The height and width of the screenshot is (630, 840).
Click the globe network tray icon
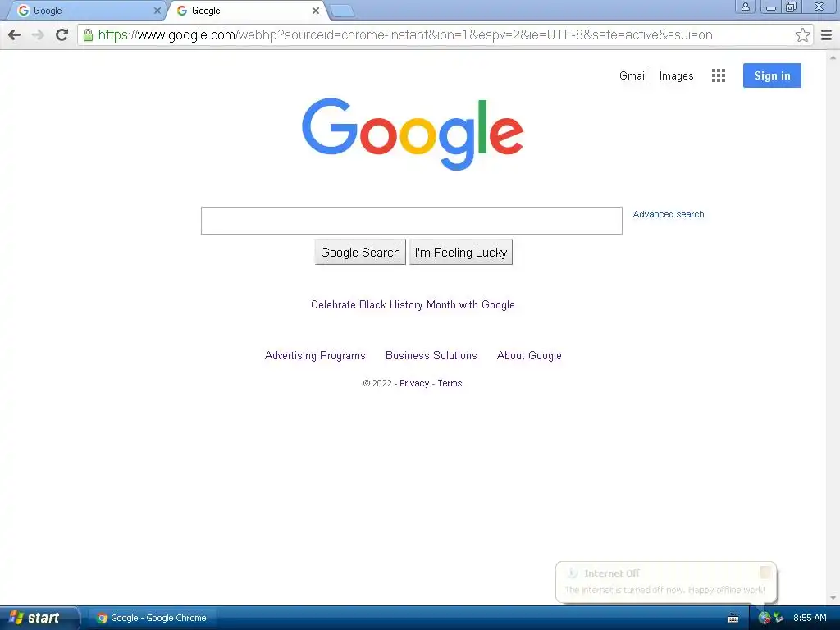pos(765,619)
